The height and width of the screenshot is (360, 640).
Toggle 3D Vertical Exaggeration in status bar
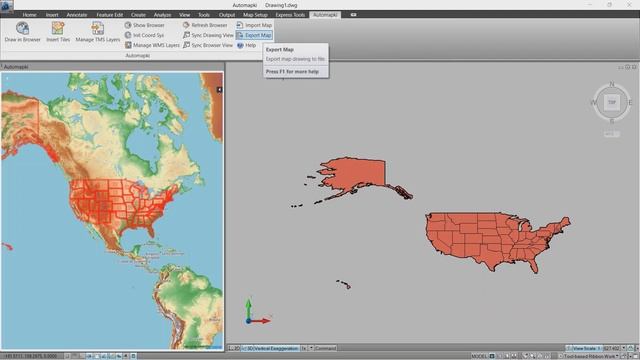click(x=270, y=348)
